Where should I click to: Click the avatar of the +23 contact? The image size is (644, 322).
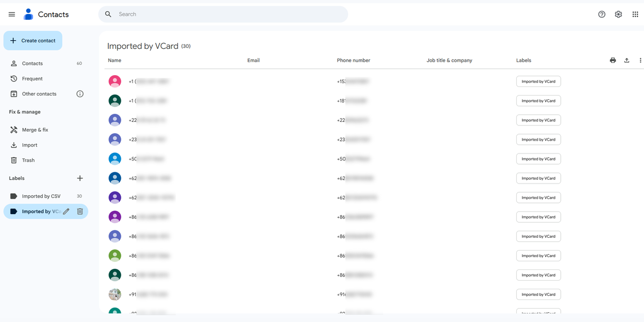point(115,140)
